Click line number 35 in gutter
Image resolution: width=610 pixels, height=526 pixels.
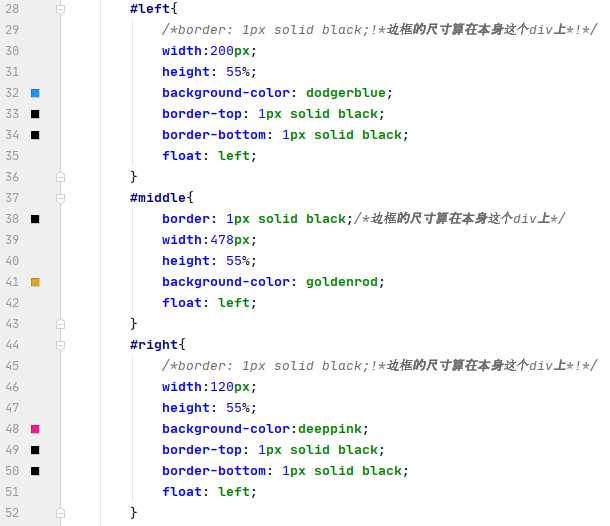pos(12,156)
